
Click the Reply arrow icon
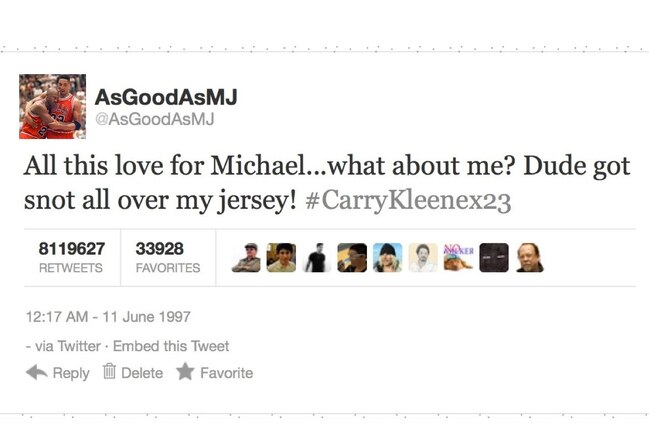point(36,372)
